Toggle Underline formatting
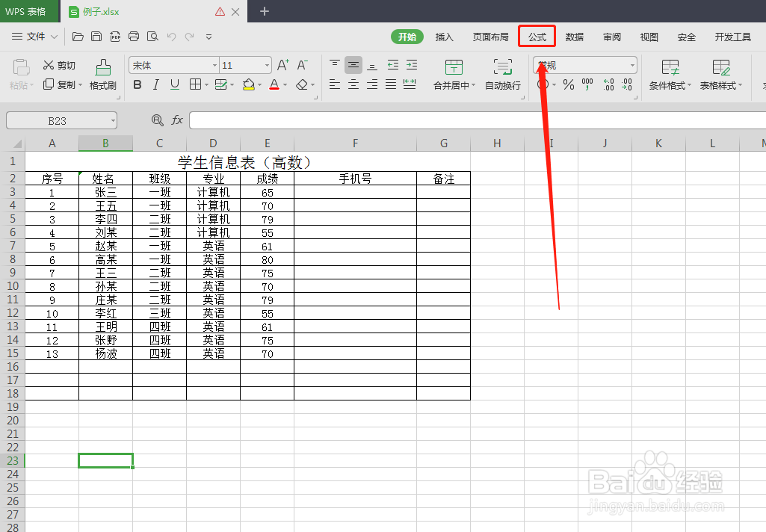This screenshot has height=532, width=766. point(174,85)
